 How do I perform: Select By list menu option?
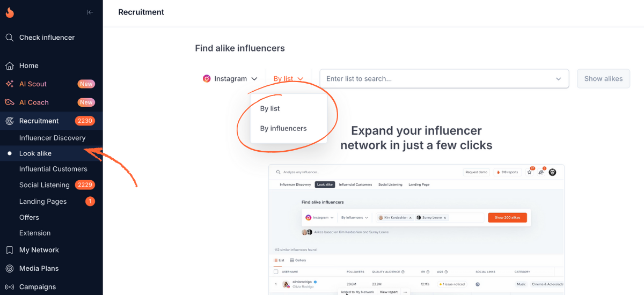pyautogui.click(x=270, y=108)
